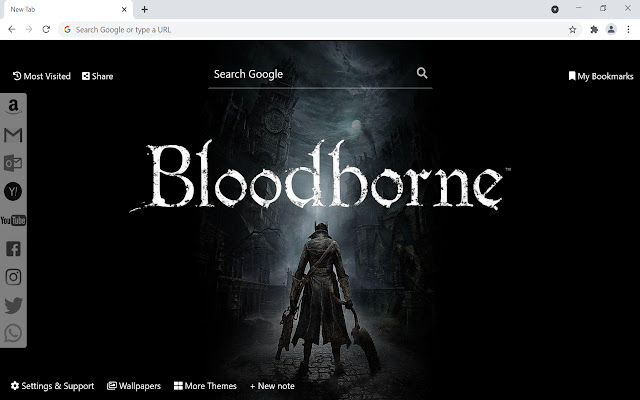The height and width of the screenshot is (400, 640).
Task: Open the Outlook shortcut icon
Action: (13, 163)
